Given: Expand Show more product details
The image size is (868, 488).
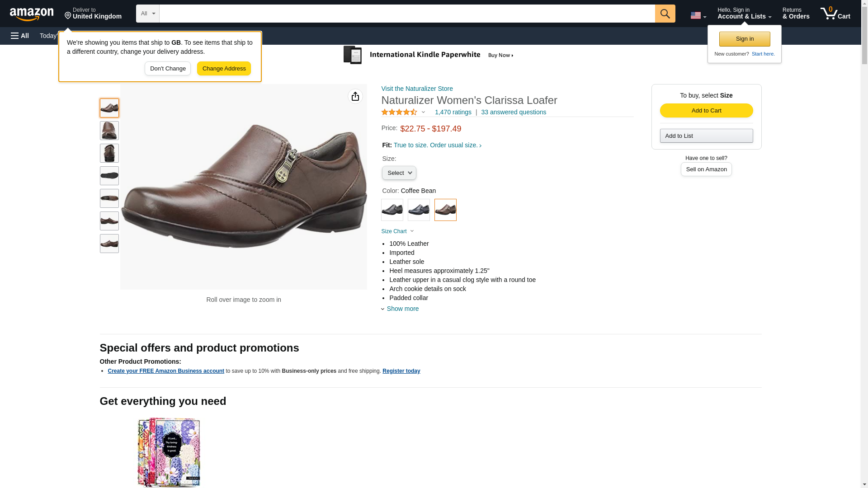Looking at the screenshot, I should point(402,309).
